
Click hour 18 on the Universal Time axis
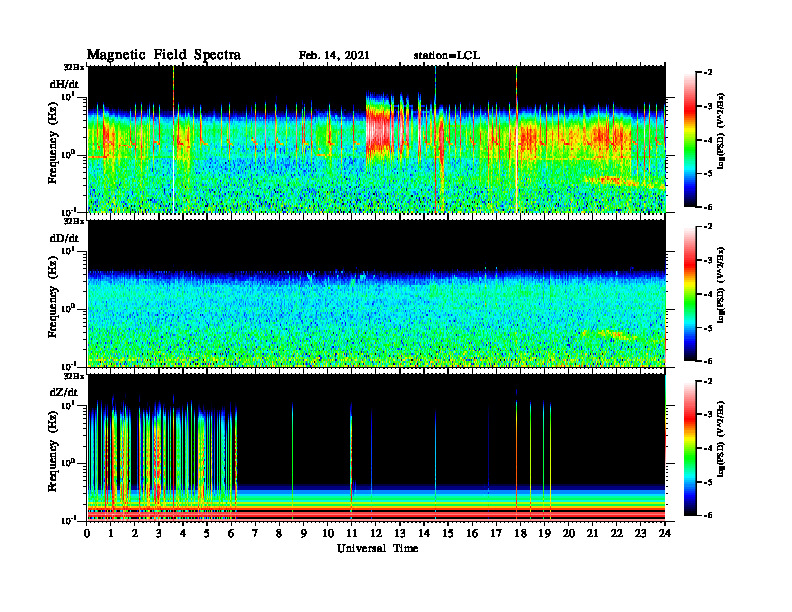click(x=520, y=533)
